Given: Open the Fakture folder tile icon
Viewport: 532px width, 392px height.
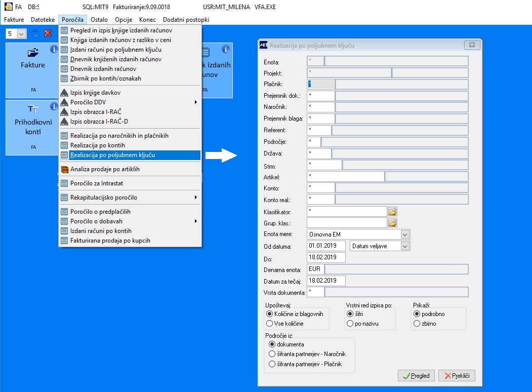Looking at the screenshot, I should [33, 53].
